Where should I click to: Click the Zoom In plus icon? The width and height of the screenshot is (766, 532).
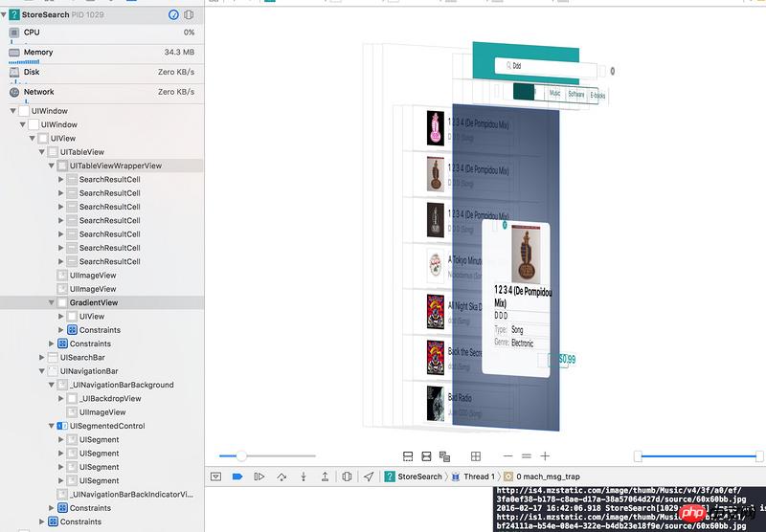[545, 456]
